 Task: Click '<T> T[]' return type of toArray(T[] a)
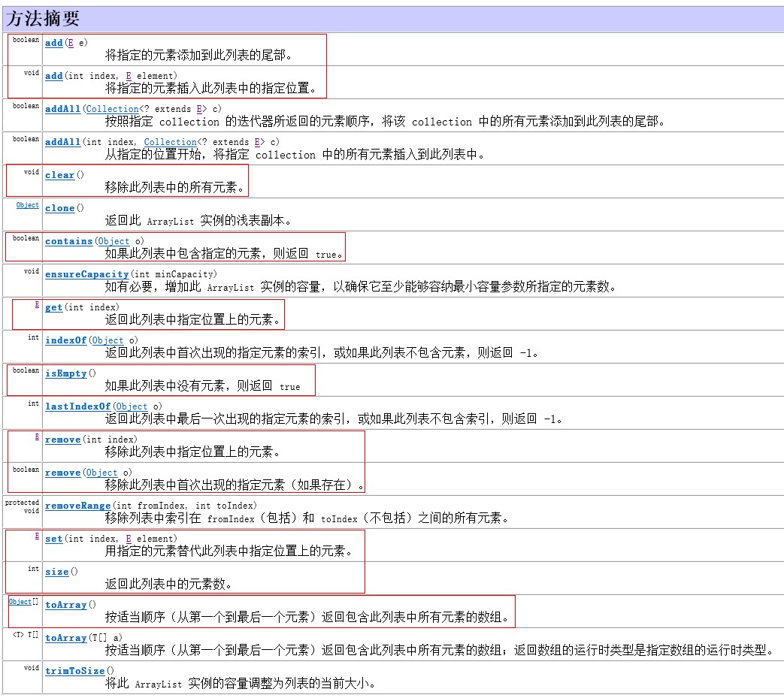26,635
